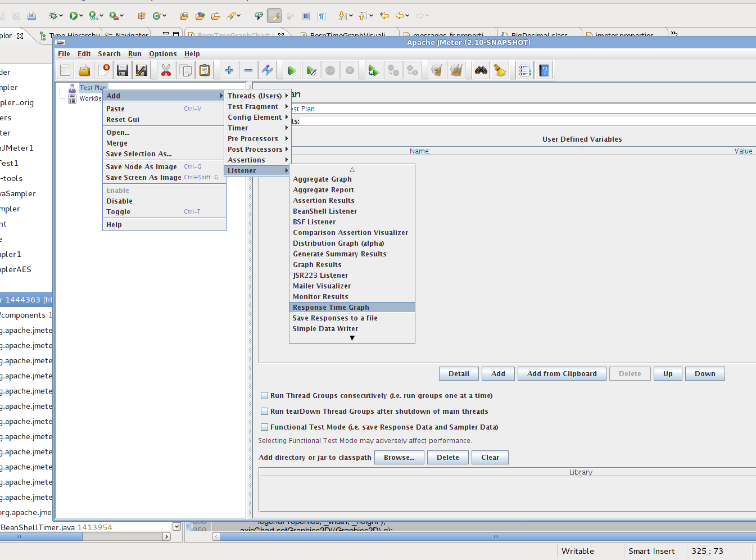Click the Browse button to add classpath jar
The image size is (756, 560).
399,457
